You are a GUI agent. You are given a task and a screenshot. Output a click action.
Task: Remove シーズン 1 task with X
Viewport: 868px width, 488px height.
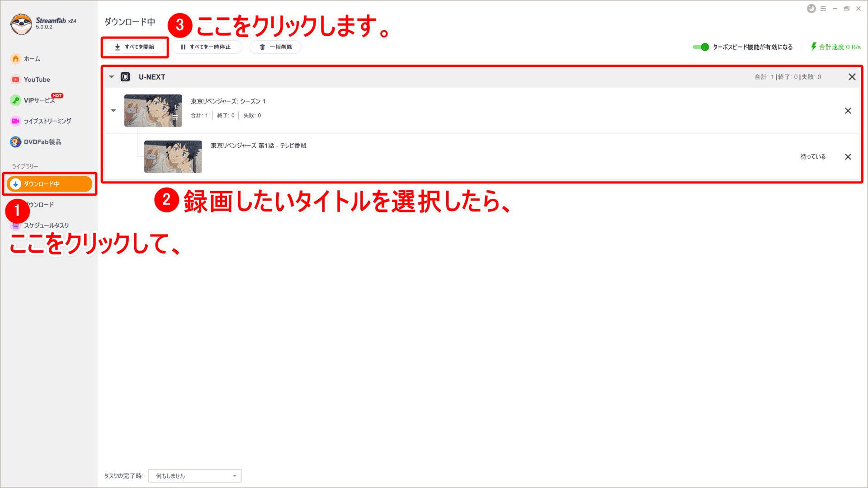tap(848, 111)
